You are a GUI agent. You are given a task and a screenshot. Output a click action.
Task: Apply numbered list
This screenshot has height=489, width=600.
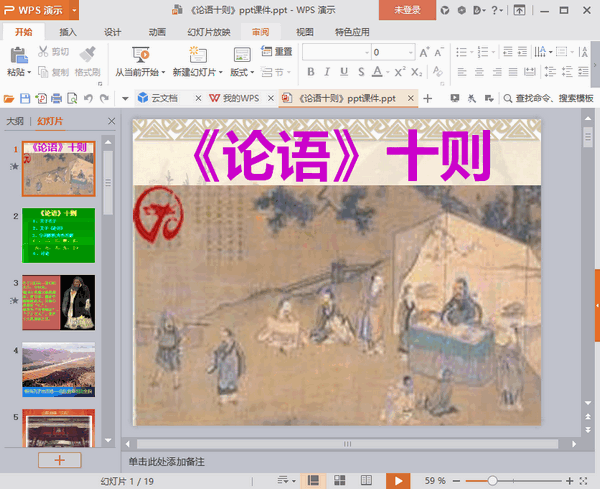[x=483, y=52]
